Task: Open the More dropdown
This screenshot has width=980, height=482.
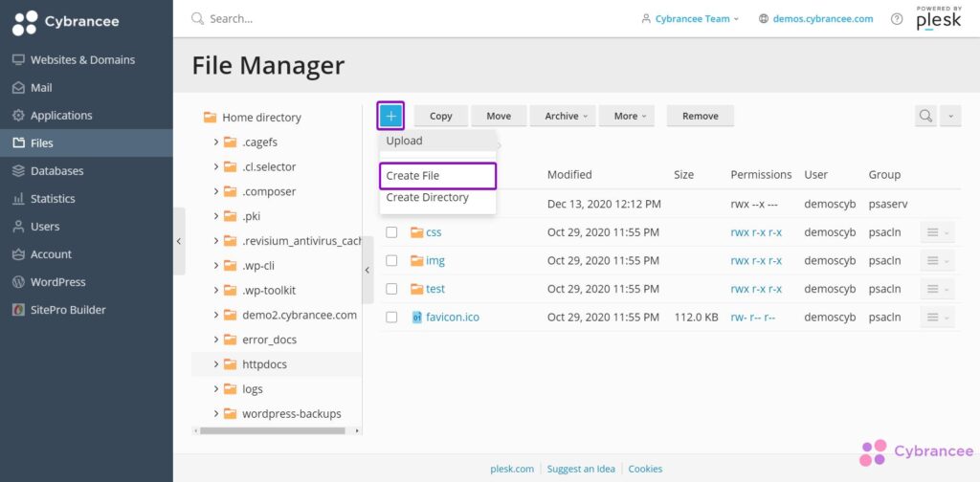Action: pyautogui.click(x=626, y=116)
